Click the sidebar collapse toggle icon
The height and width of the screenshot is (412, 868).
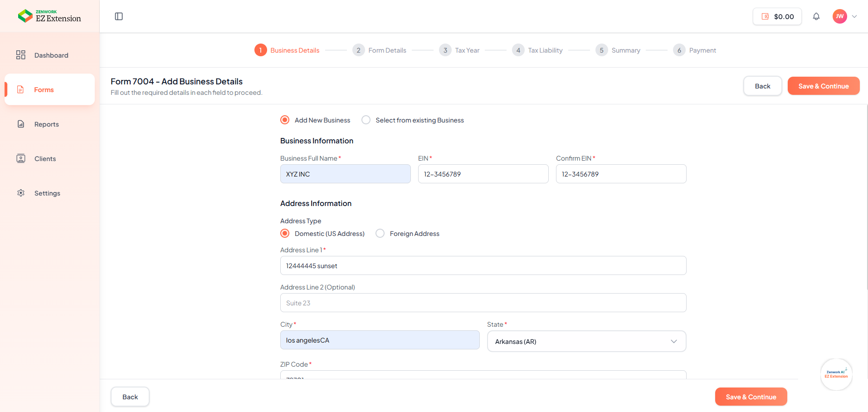tap(119, 16)
